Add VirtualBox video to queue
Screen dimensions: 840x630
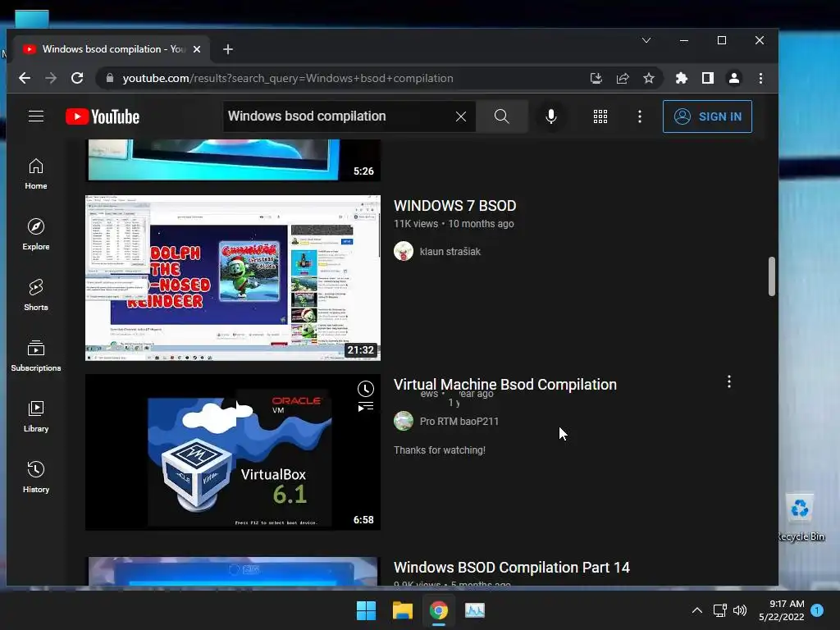coord(365,407)
